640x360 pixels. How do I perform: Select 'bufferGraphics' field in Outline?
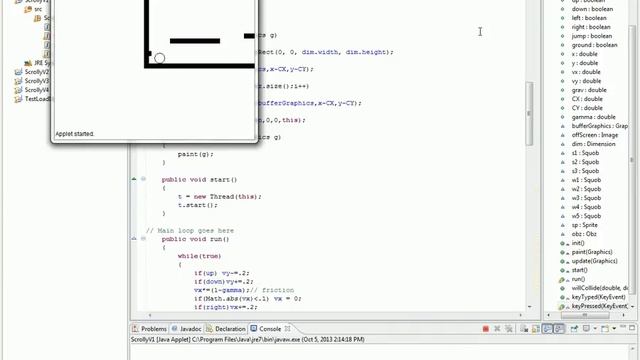click(599, 126)
